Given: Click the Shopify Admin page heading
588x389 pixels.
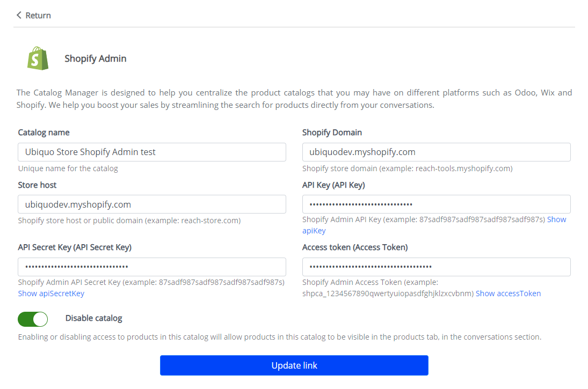Looking at the screenshot, I should point(96,58).
